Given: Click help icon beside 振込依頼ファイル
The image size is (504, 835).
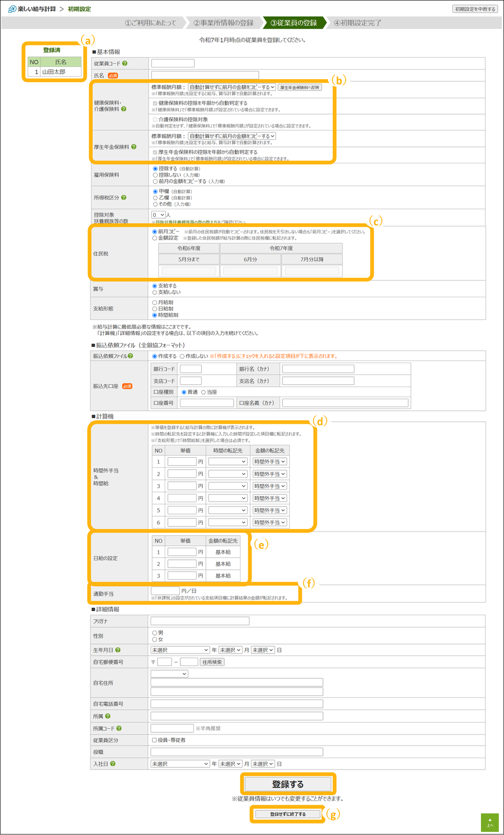Looking at the screenshot, I should (x=130, y=356).
